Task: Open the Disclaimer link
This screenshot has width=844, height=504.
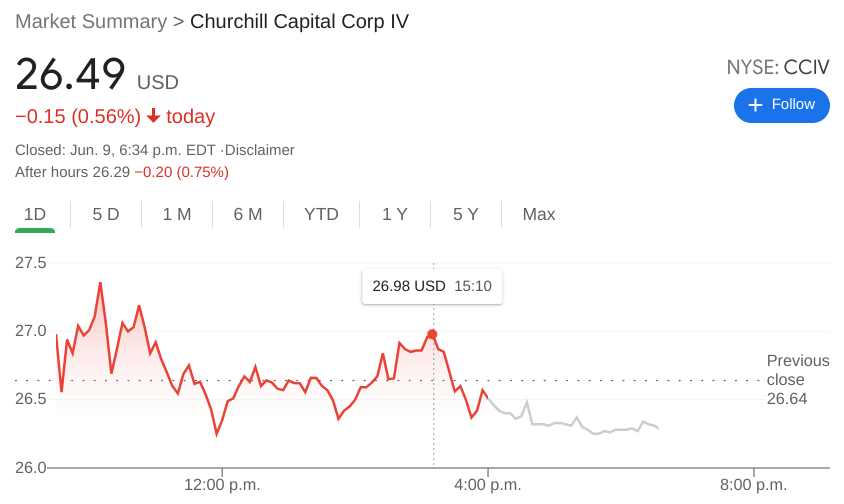Action: [x=259, y=150]
